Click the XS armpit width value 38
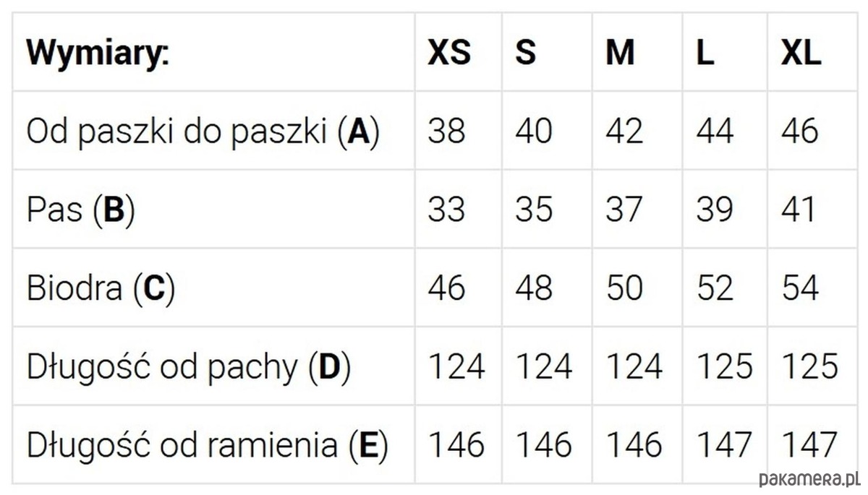The width and height of the screenshot is (868, 495). click(x=446, y=132)
